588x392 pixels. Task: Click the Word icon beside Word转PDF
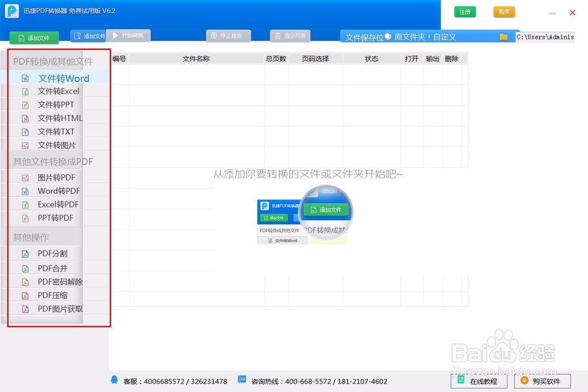25,191
